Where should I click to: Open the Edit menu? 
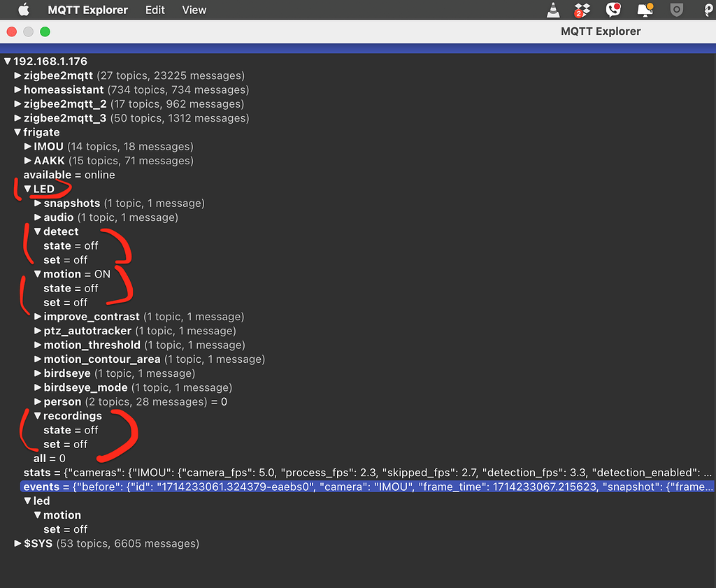155,10
